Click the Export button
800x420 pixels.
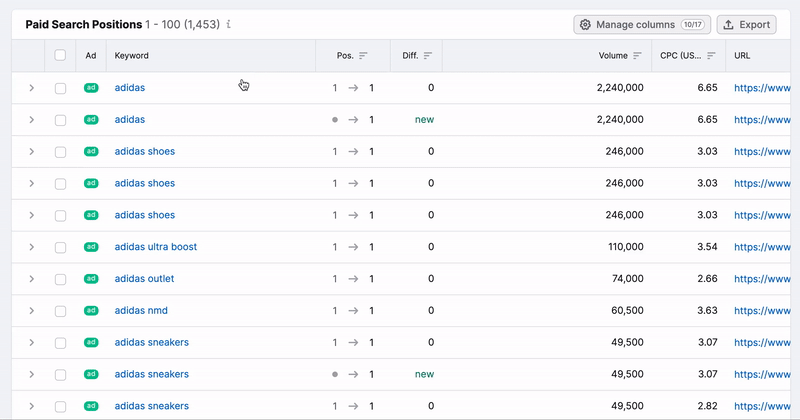point(746,24)
